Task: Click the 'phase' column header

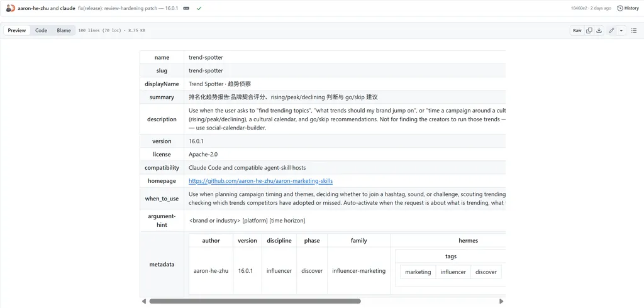Action: pos(312,241)
